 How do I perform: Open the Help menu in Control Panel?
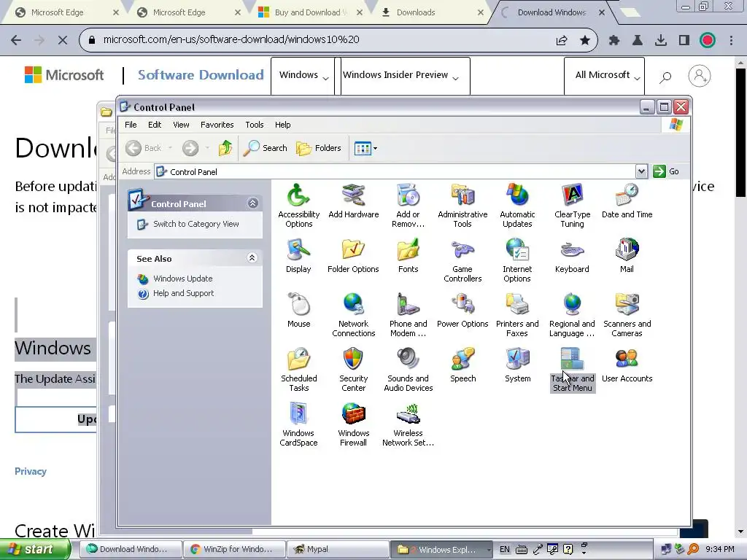click(282, 125)
